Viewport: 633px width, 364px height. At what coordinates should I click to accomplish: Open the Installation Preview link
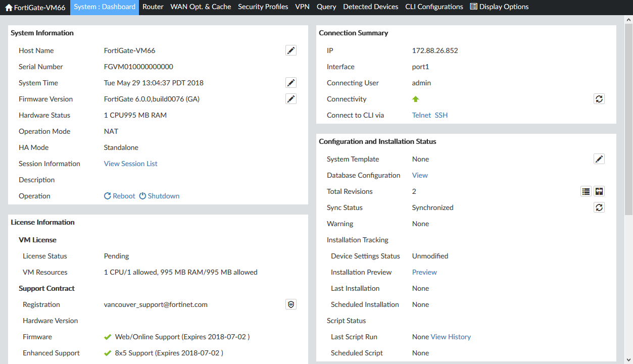coord(424,272)
